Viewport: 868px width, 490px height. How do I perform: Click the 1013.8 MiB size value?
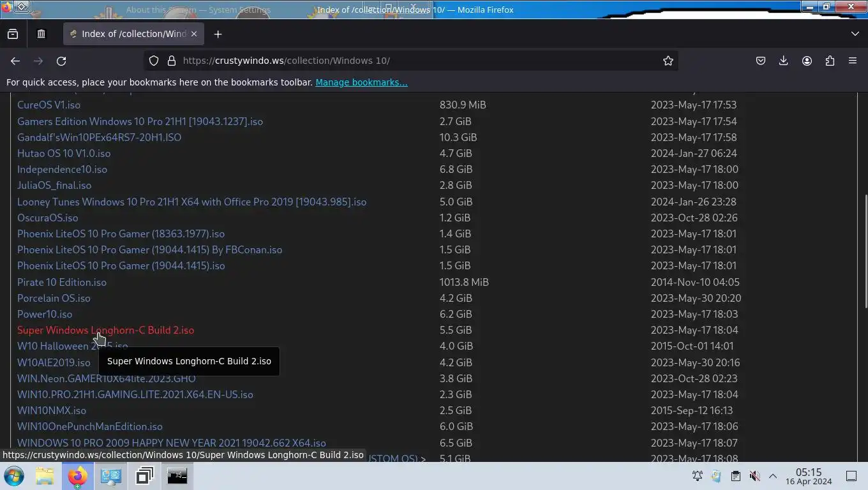[464, 282]
